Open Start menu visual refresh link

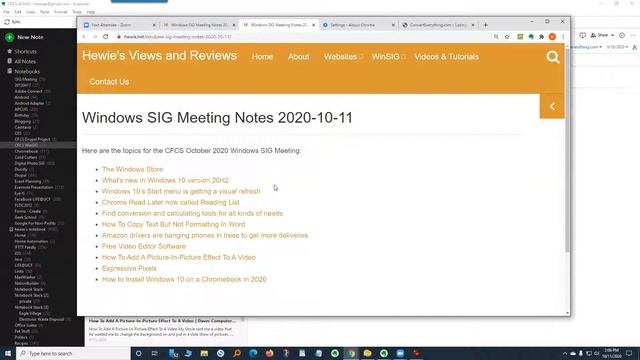(181, 191)
